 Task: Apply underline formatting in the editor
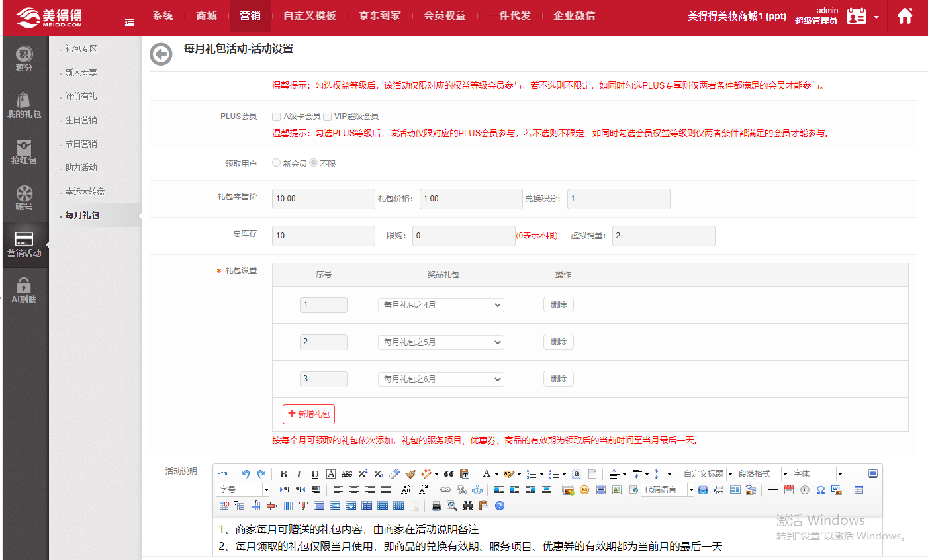point(315,474)
